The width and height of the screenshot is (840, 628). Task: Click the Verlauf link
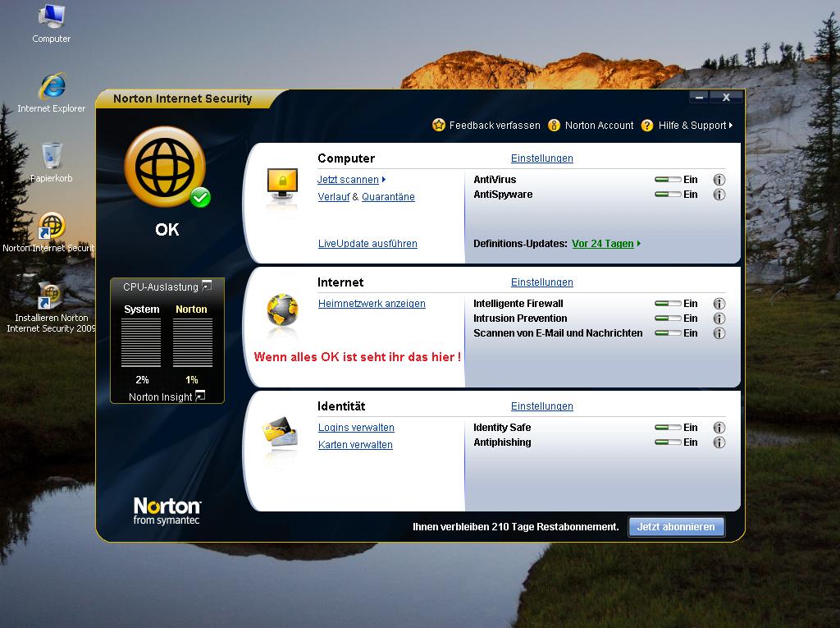(334, 197)
